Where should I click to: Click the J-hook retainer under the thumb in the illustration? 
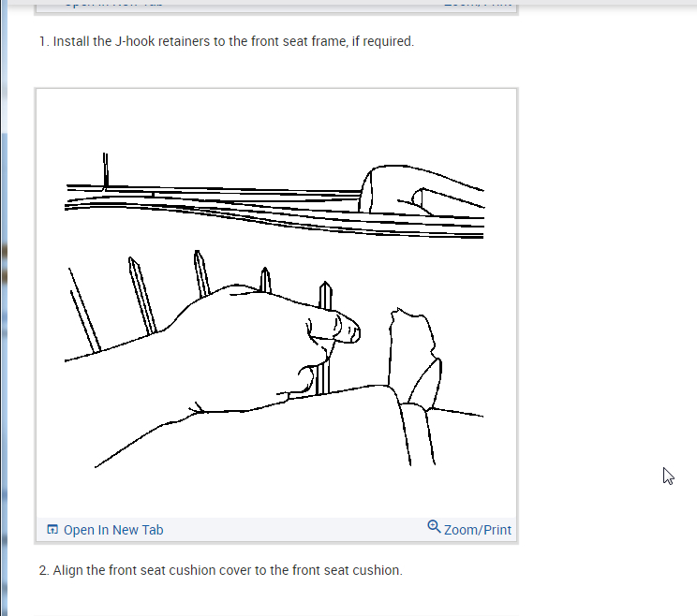coord(324,338)
